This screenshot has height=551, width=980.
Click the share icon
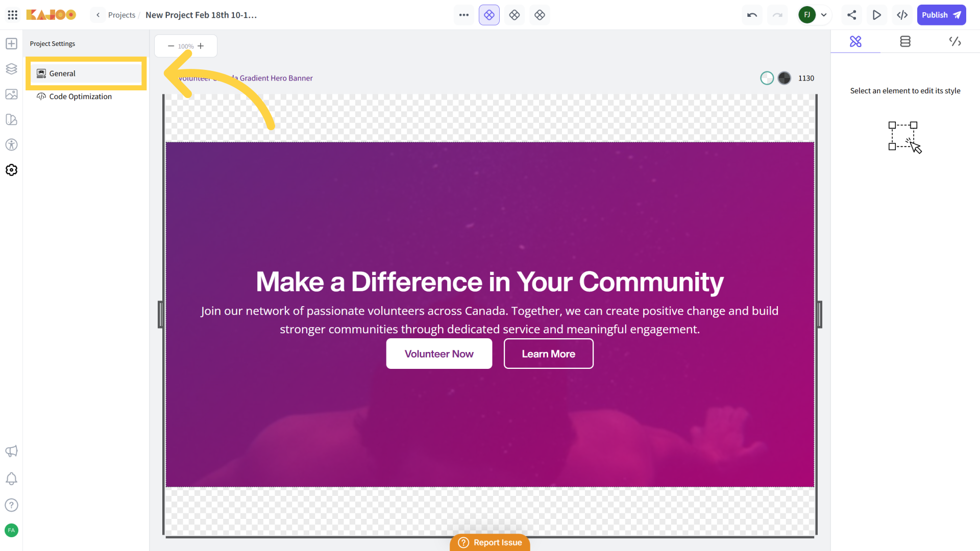[851, 15]
